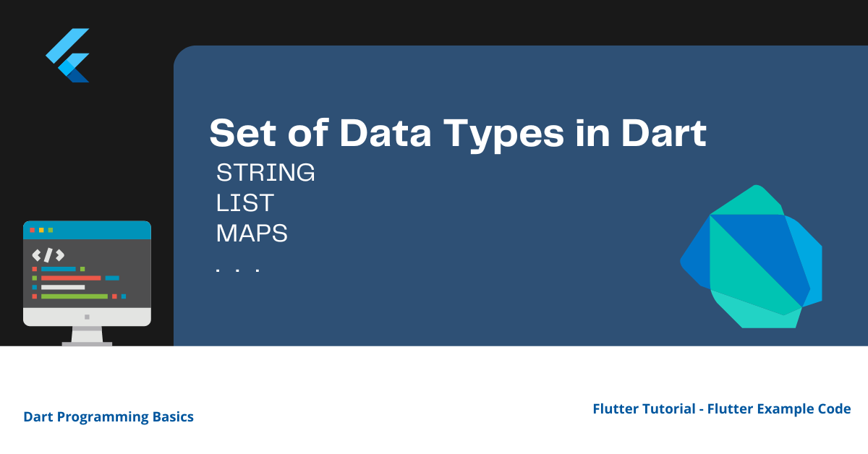Screen dimensions: 868x454
Task: Click the Dart logo on the banner
Action: pos(751,257)
